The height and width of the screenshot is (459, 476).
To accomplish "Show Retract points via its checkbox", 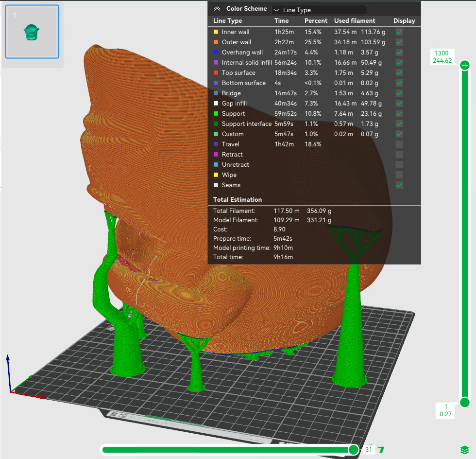I will pos(399,155).
